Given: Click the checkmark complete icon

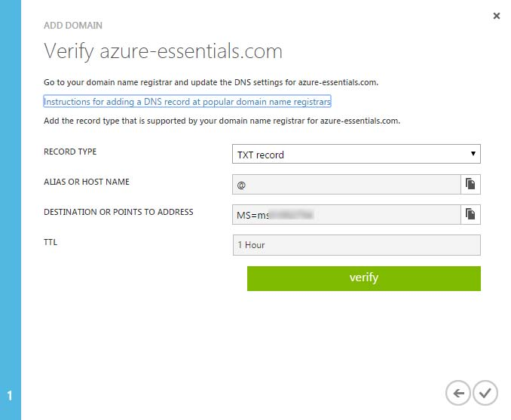Looking at the screenshot, I should 486,392.
